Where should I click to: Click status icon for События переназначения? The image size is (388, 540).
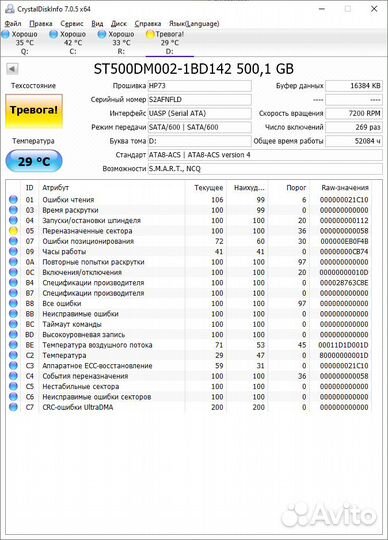coord(13,376)
